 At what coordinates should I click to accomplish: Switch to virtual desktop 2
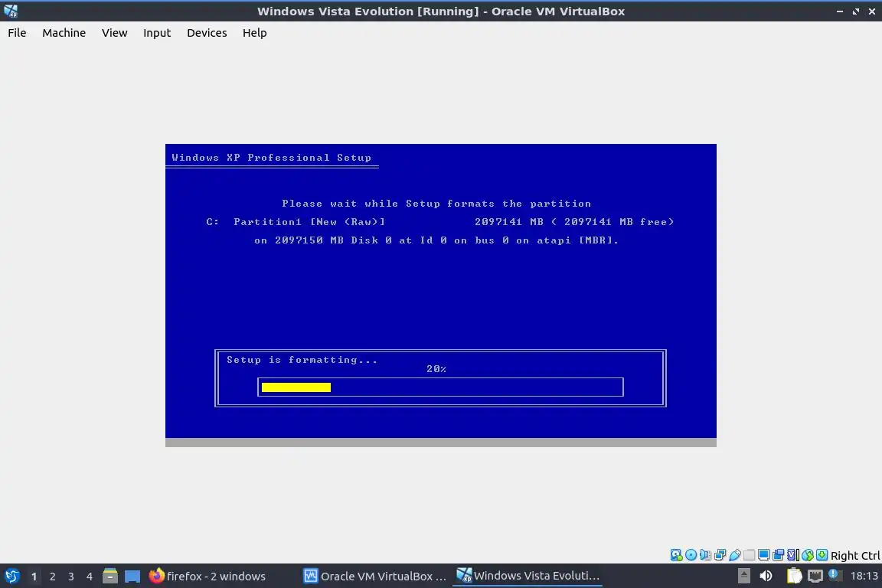coord(52,577)
